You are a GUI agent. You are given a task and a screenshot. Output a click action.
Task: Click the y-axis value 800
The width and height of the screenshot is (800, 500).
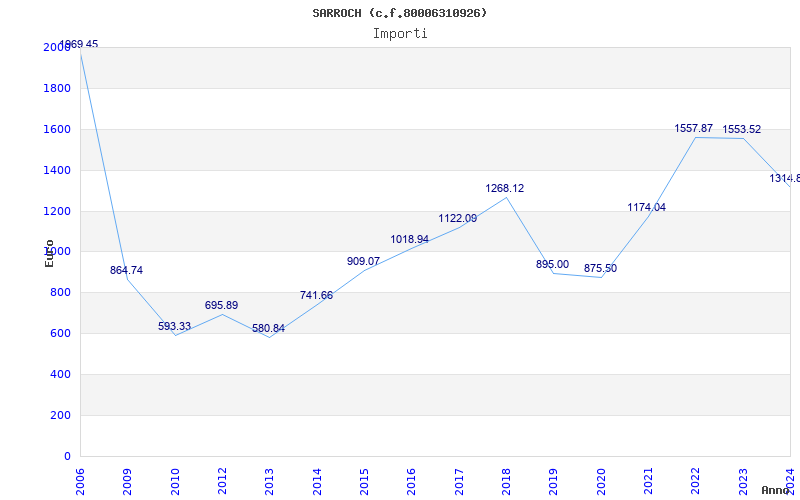(60, 292)
